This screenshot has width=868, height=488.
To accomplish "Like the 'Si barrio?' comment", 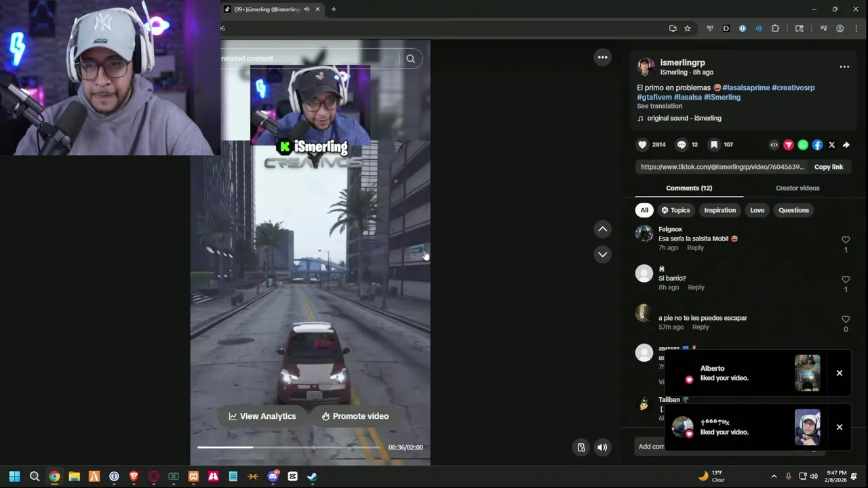I will tap(846, 279).
